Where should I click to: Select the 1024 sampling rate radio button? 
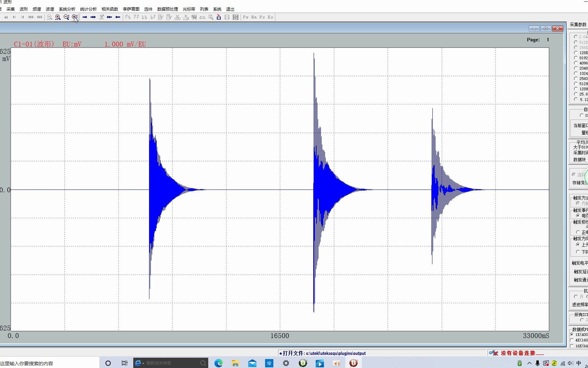pos(576,73)
